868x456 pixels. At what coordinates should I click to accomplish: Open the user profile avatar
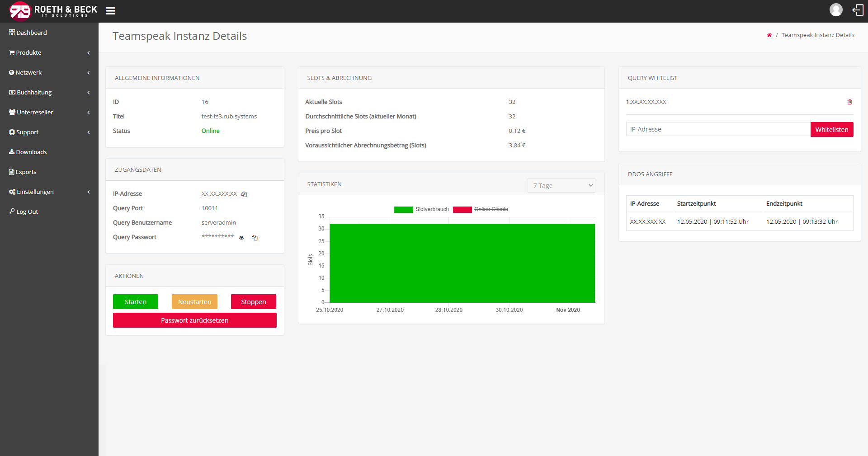[836, 10]
